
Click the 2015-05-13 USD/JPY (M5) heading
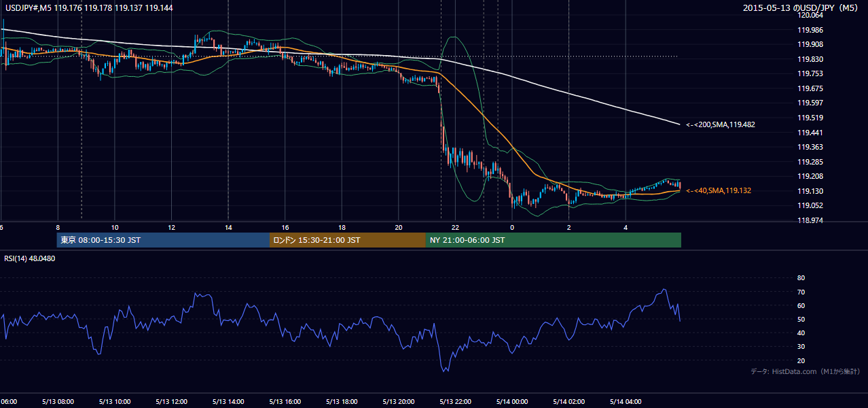point(801,8)
